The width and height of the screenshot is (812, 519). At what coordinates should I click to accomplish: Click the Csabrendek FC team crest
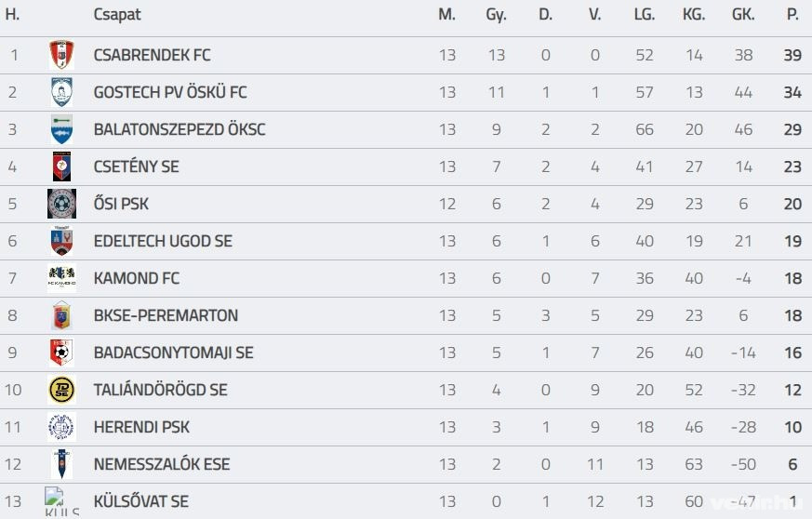pos(61,55)
